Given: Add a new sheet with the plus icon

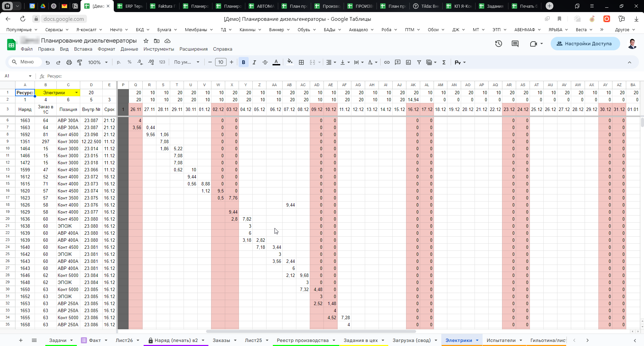Looking at the screenshot, I should [x=21, y=340].
